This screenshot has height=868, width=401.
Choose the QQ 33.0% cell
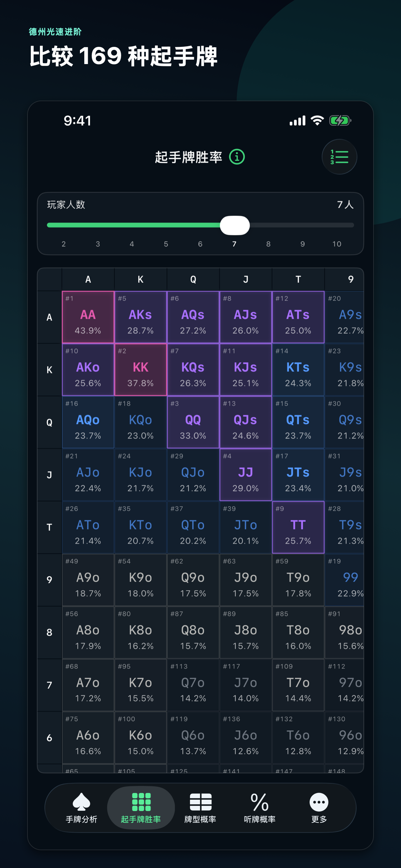pyautogui.click(x=193, y=422)
